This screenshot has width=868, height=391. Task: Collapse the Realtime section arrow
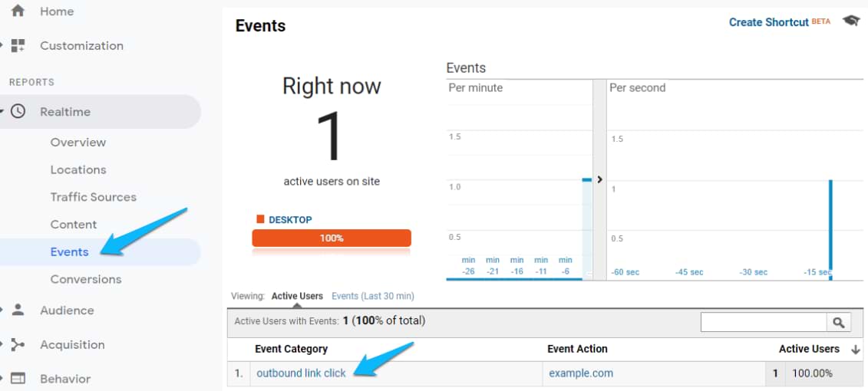tap(2, 111)
